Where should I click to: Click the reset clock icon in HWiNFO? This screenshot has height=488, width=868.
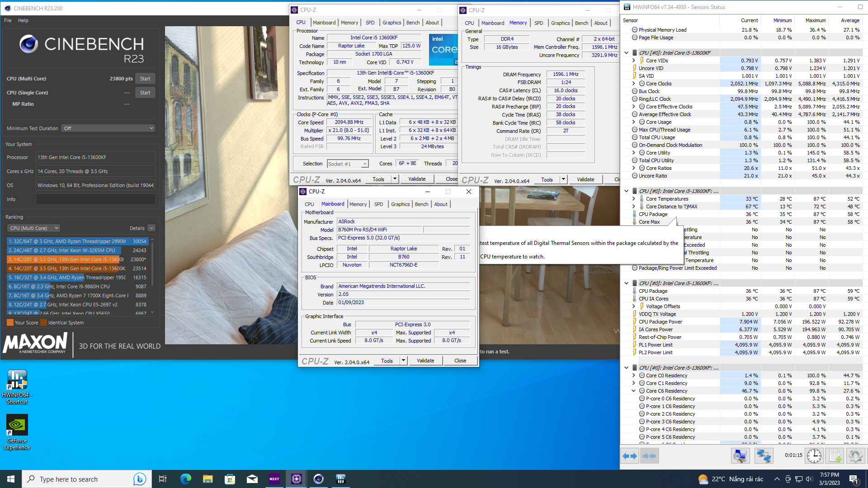pyautogui.click(x=814, y=456)
